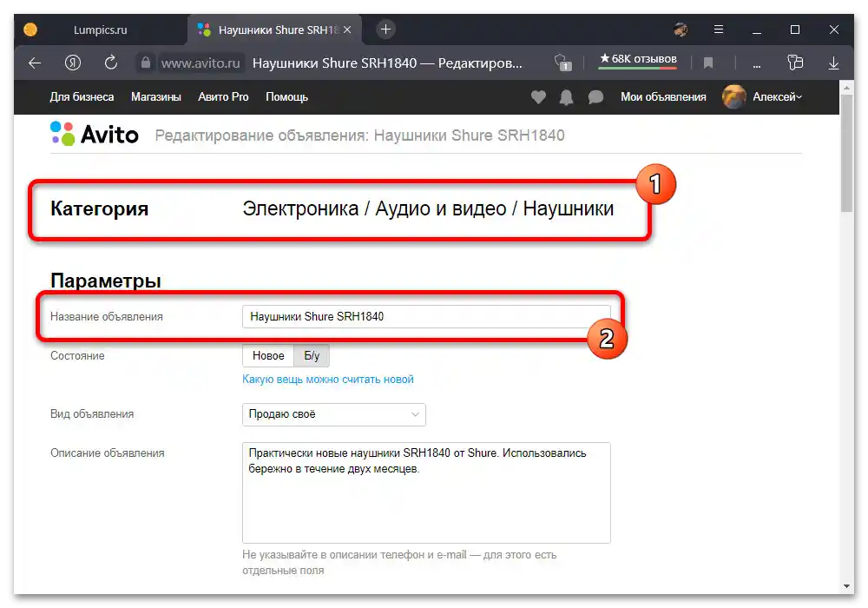Viewport: 868px width, 608px height.
Task: Go to Мои объявления
Action: pyautogui.click(x=663, y=97)
